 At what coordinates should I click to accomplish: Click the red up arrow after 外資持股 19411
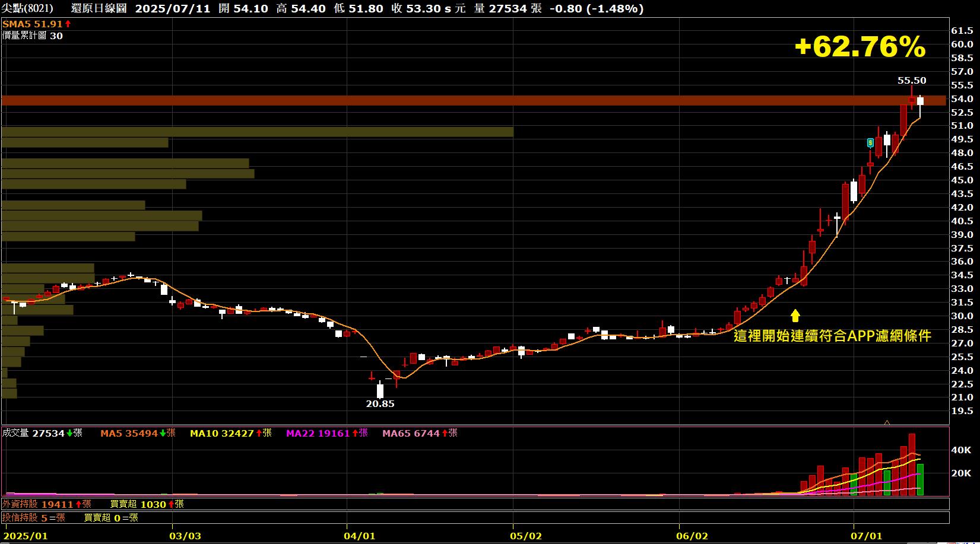(78, 504)
